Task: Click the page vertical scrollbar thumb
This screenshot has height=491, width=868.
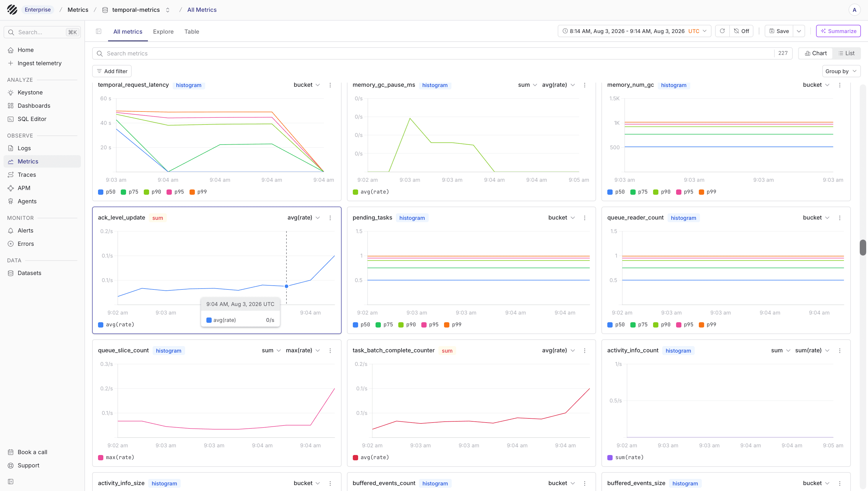Action: [x=863, y=248]
